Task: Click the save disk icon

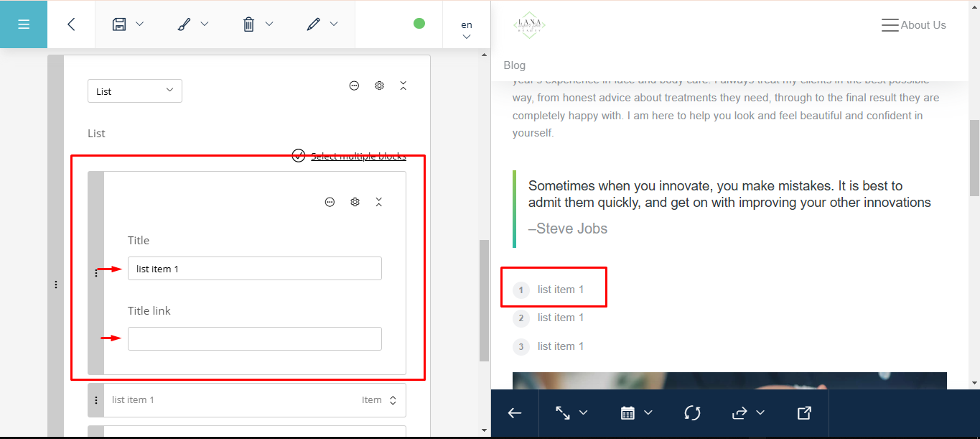Action: coord(119,24)
